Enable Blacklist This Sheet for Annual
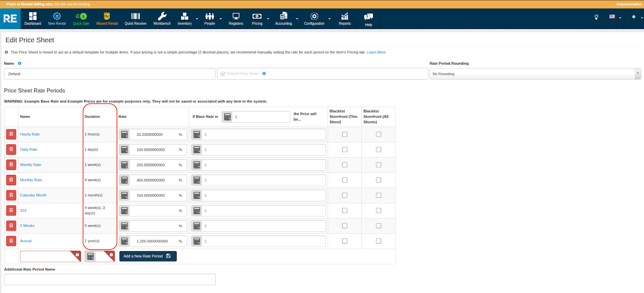Viewport: 644px width, 293px height. click(x=345, y=241)
